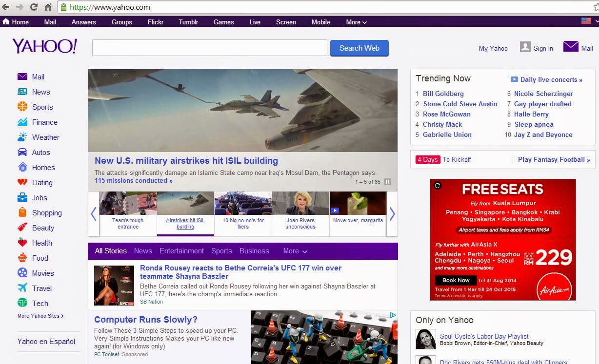Switch to the Entertainment stories tab
The height and width of the screenshot is (364, 599).
click(181, 251)
